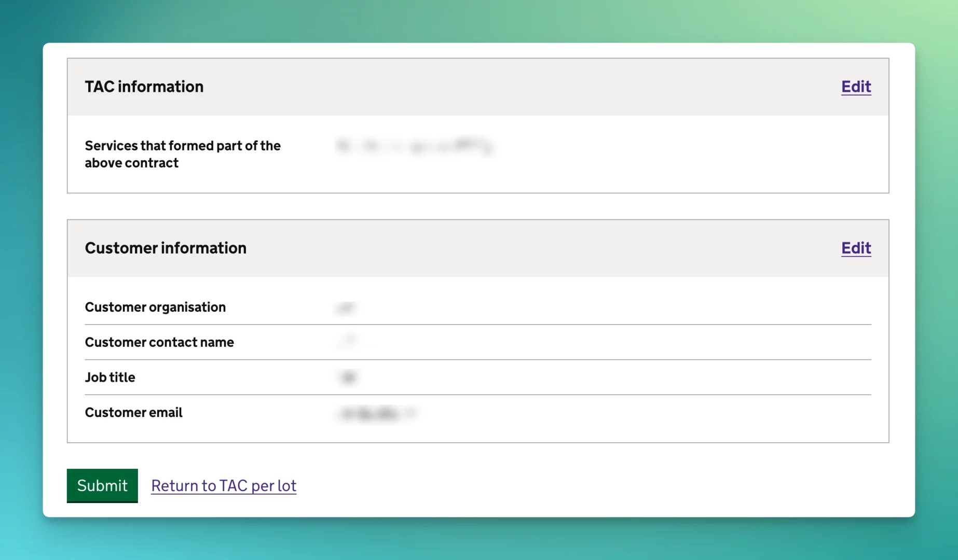Image resolution: width=958 pixels, height=560 pixels.
Task: Click the Job title label
Action: pos(110,377)
